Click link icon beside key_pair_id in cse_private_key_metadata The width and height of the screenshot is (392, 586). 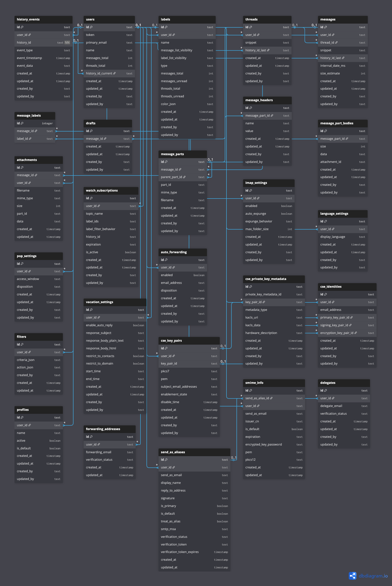point(264,302)
